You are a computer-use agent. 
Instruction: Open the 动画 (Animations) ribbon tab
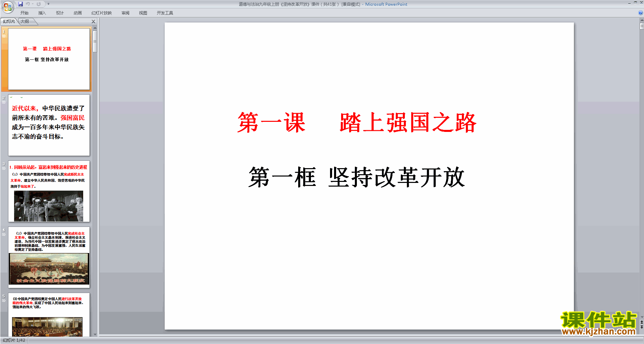pyautogui.click(x=77, y=13)
